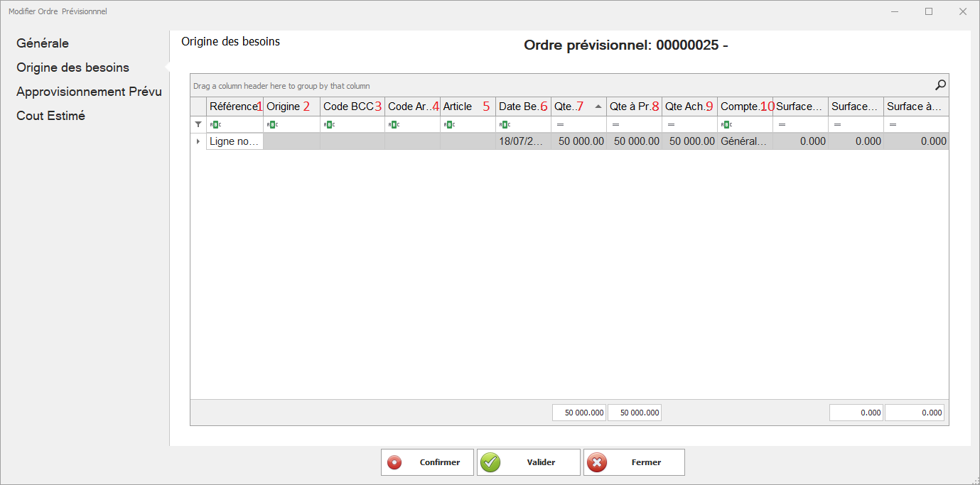Open filter operator icon under Origine column
This screenshot has width=980, height=485.
(271, 124)
